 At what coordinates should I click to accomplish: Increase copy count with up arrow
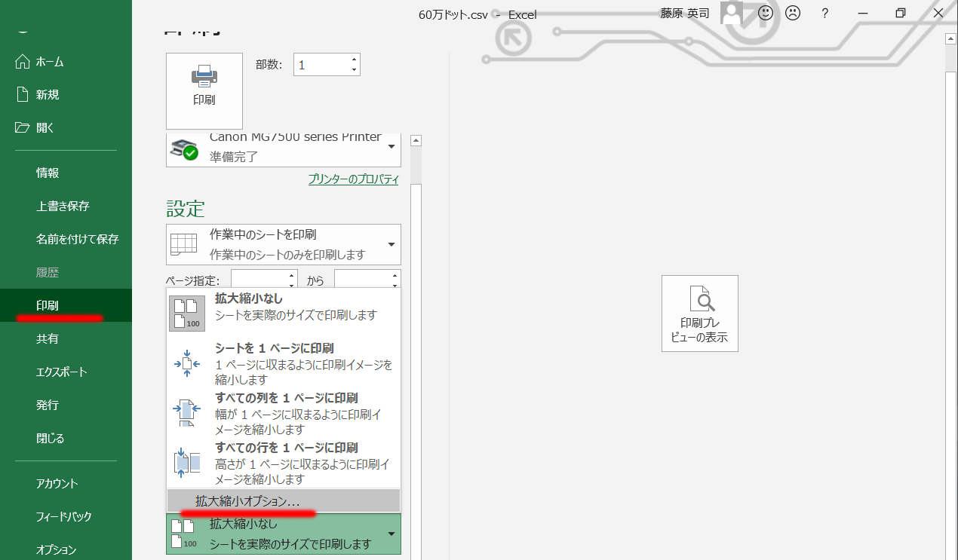(354, 60)
